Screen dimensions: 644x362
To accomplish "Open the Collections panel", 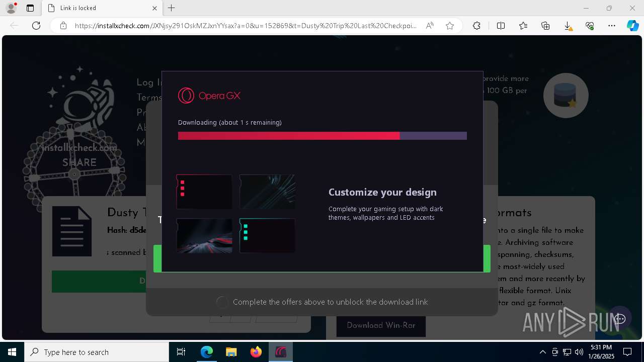I will click(545, 26).
